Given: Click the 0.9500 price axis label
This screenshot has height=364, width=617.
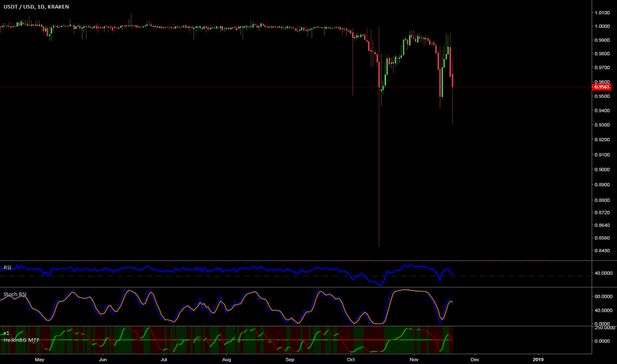Looking at the screenshot, I should point(602,97).
